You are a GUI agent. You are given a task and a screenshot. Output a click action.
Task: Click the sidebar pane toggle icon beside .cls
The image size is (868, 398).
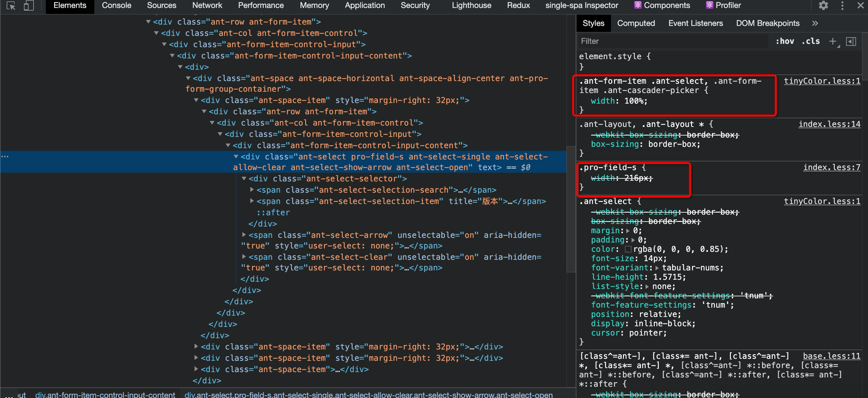[852, 41]
